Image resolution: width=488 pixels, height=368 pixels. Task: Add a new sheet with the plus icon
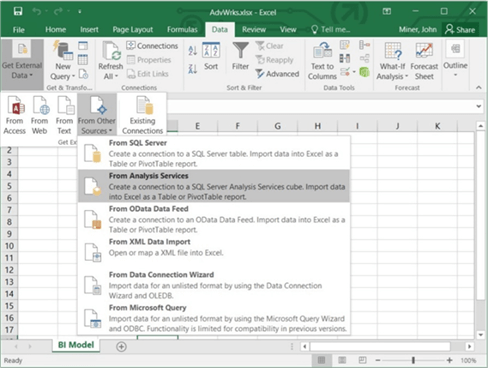pos(121,347)
